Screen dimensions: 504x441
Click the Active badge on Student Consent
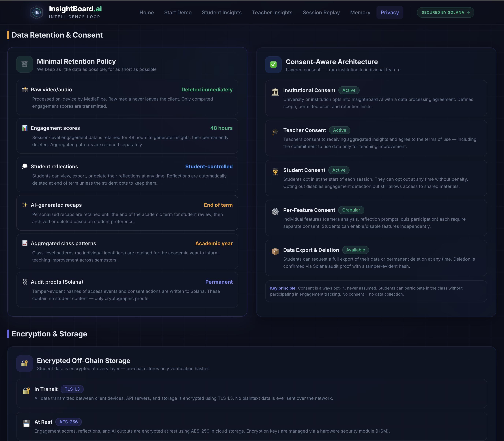[x=339, y=170]
